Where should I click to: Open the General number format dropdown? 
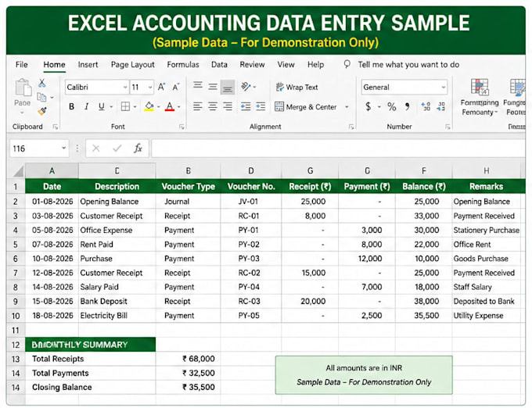click(x=443, y=88)
